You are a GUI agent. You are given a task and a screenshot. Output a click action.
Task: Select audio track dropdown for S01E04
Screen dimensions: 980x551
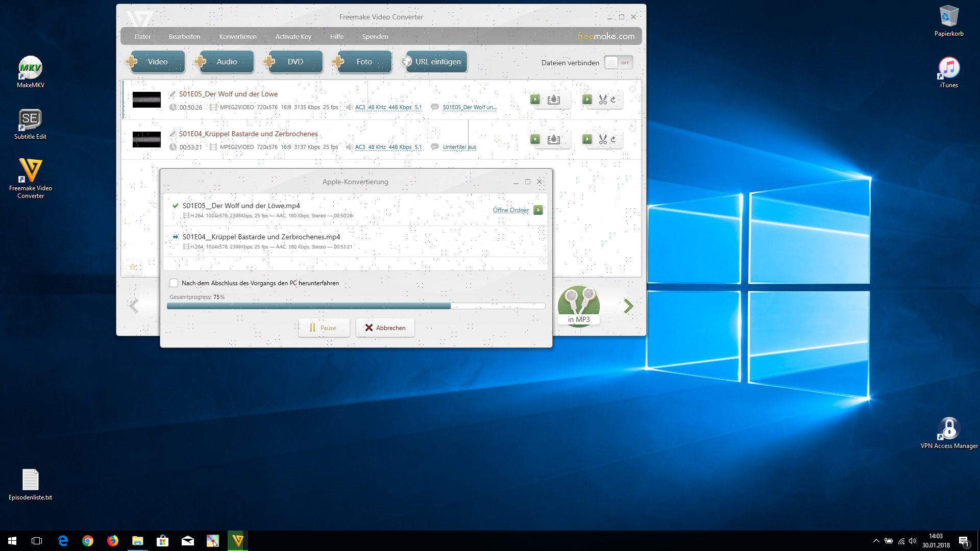point(388,147)
